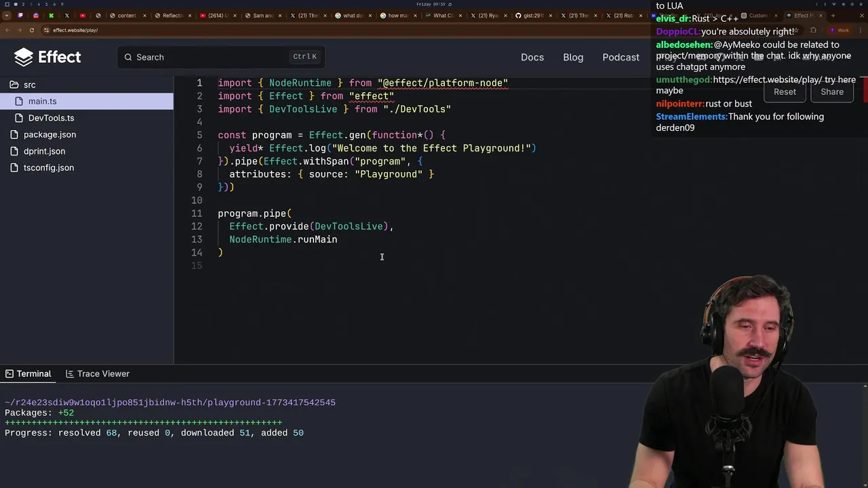Close the 'Reflection' browser tab
Image resolution: width=868 pixels, height=488 pixels.
pos(190,16)
